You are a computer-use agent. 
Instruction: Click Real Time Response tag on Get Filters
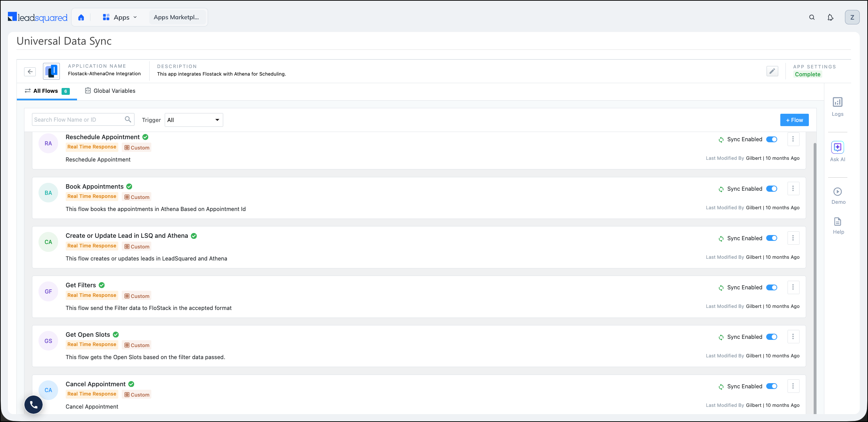(92, 295)
